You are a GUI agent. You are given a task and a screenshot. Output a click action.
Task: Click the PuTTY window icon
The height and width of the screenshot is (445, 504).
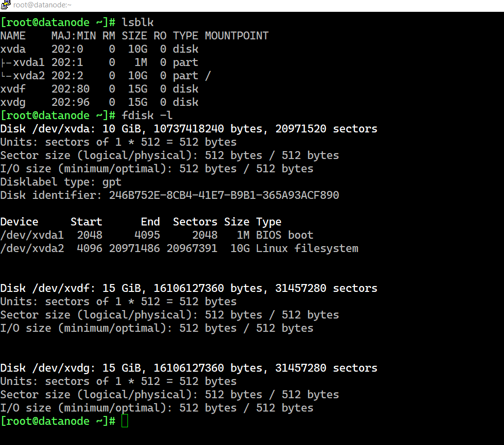click(x=6, y=5)
